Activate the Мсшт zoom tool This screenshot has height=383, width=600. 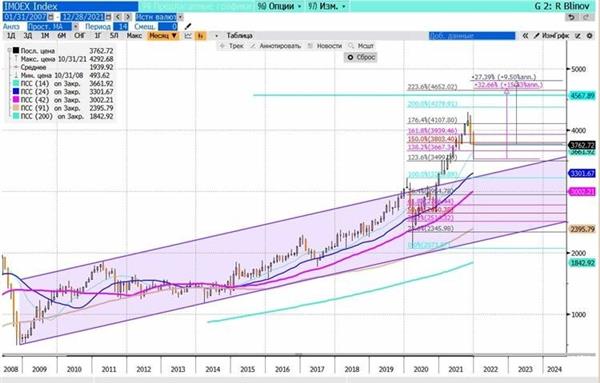click(361, 46)
